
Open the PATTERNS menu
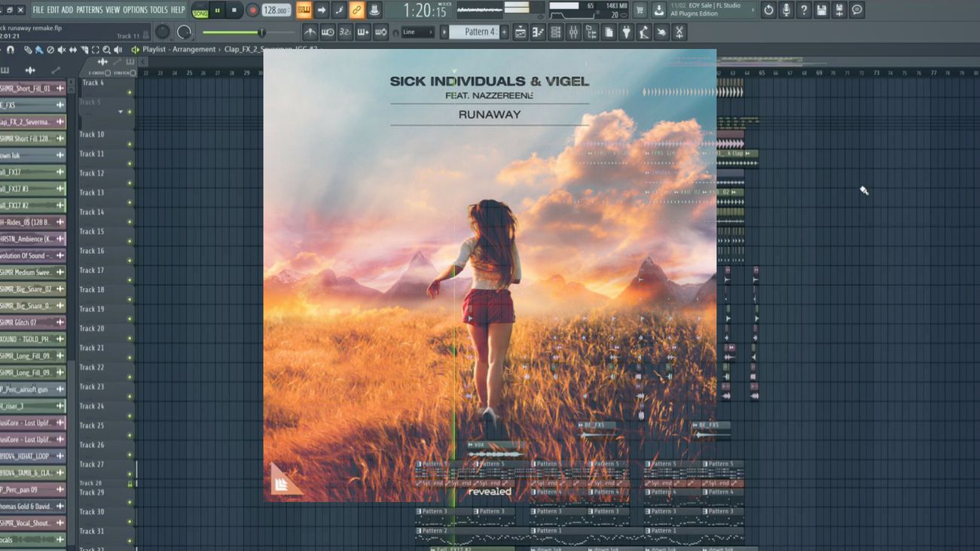(89, 10)
